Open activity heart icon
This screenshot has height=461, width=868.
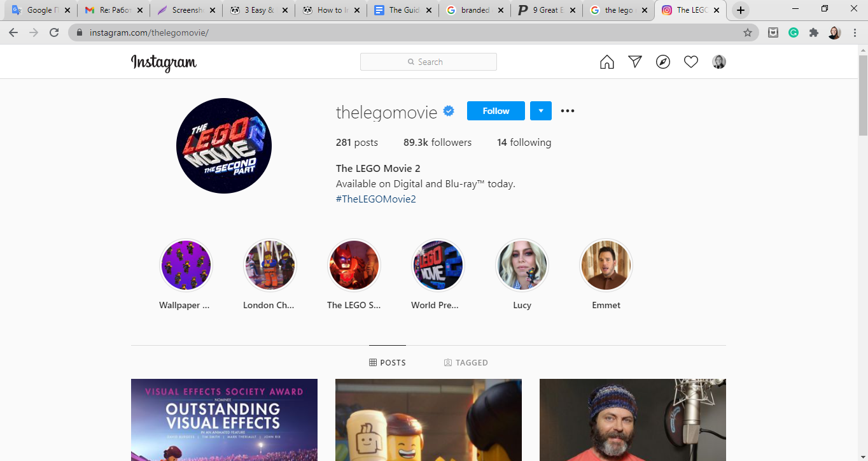tap(691, 62)
